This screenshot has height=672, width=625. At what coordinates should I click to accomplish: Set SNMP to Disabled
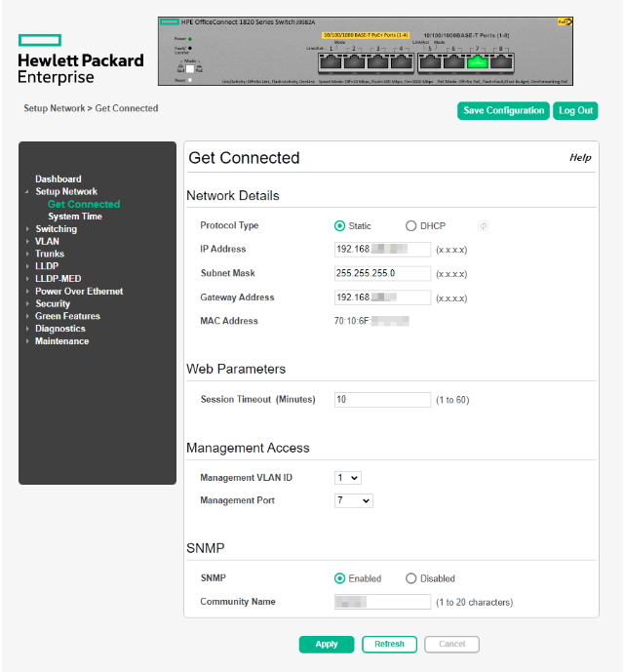click(x=410, y=578)
